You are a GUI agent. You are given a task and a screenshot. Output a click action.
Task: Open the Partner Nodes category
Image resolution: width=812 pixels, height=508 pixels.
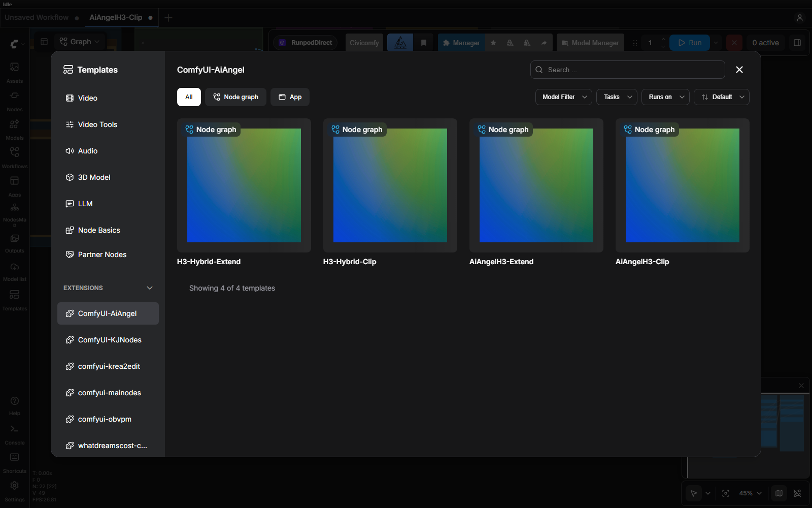click(x=108, y=255)
